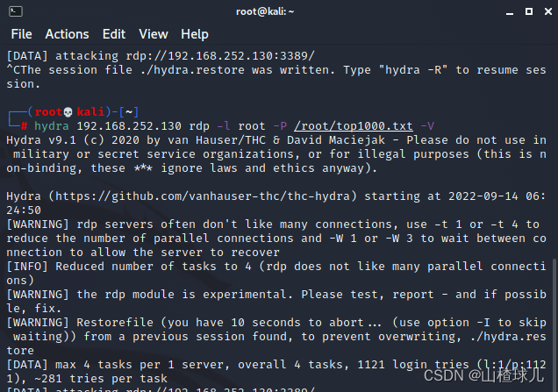Click the timestamp '2022-09-14'
The image size is (558, 392).
(483, 196)
